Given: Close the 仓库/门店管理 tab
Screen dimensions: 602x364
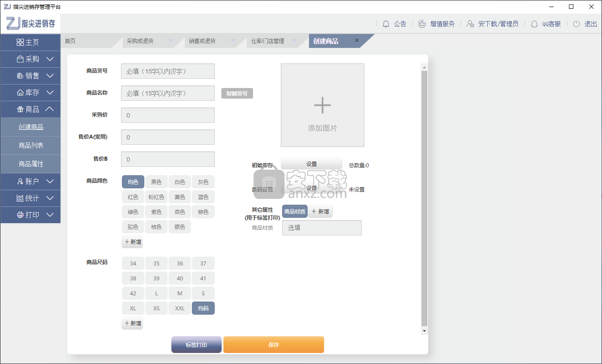Looking at the screenshot, I should pyautogui.click(x=295, y=40).
